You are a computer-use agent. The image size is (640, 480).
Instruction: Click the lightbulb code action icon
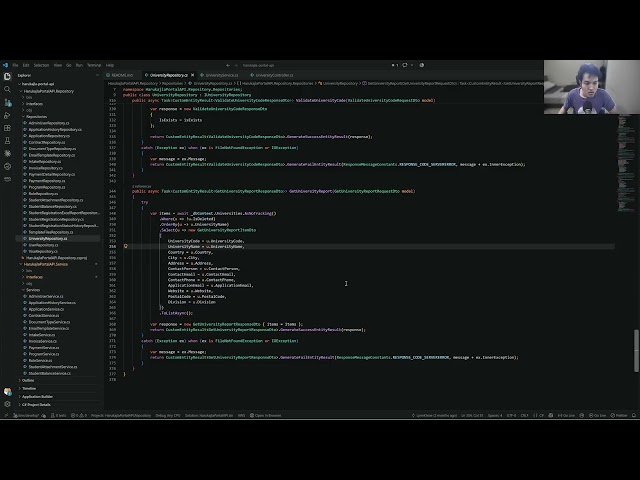click(x=126, y=246)
